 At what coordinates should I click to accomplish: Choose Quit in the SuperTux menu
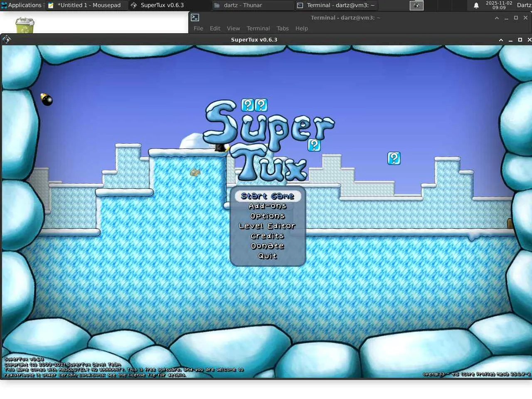(267, 256)
